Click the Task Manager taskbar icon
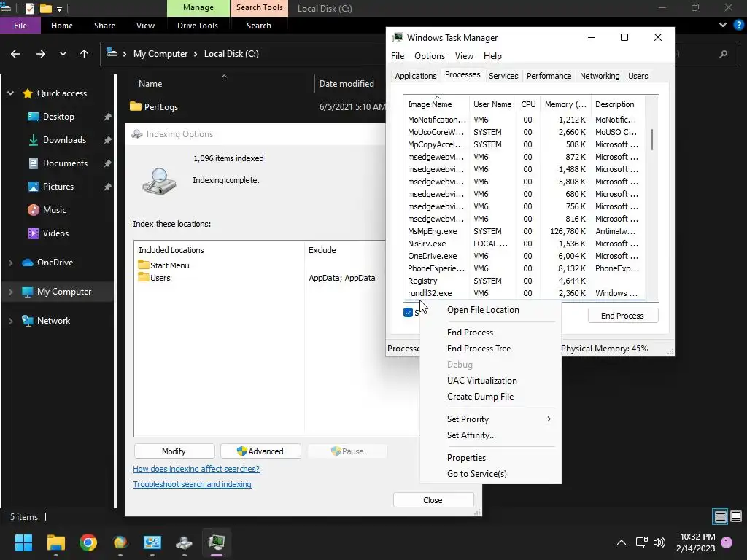Screen dimensions: 747x560 click(216, 542)
